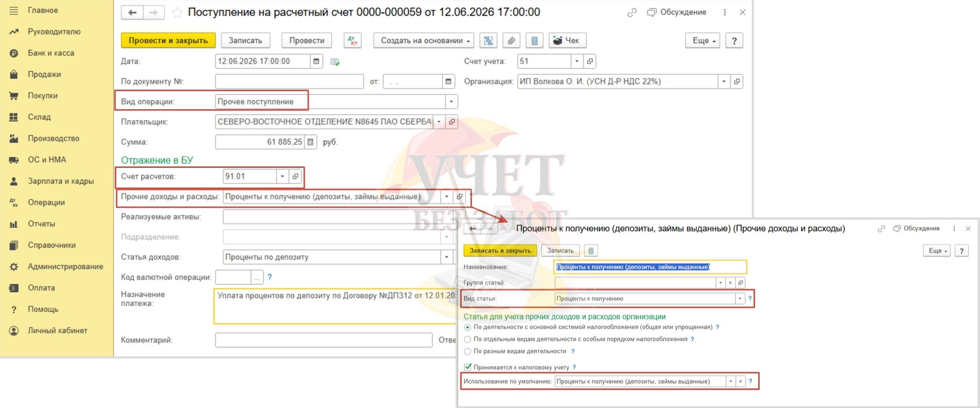Click the Провести и закрыть button
The width and height of the screenshot is (980, 408).
(x=168, y=41)
